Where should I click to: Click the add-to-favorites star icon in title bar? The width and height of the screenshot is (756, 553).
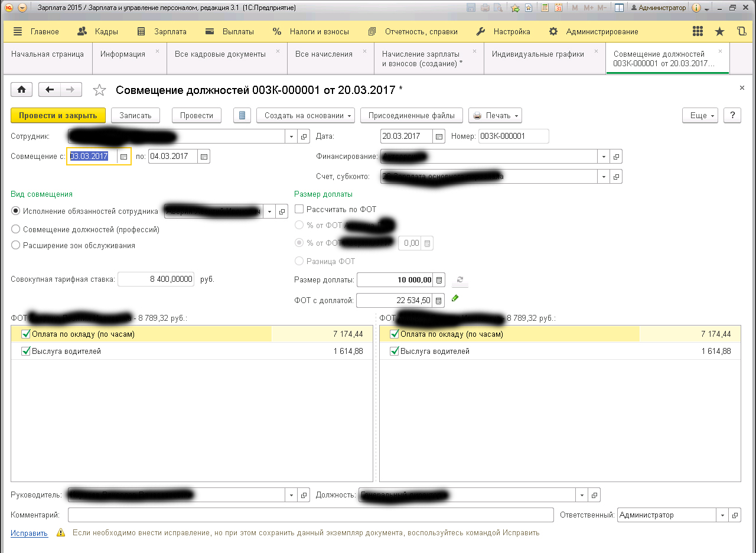coord(515,8)
